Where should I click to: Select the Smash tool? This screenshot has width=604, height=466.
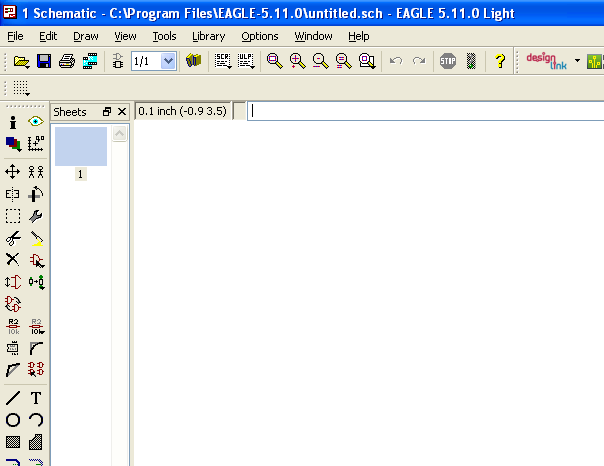(13, 349)
